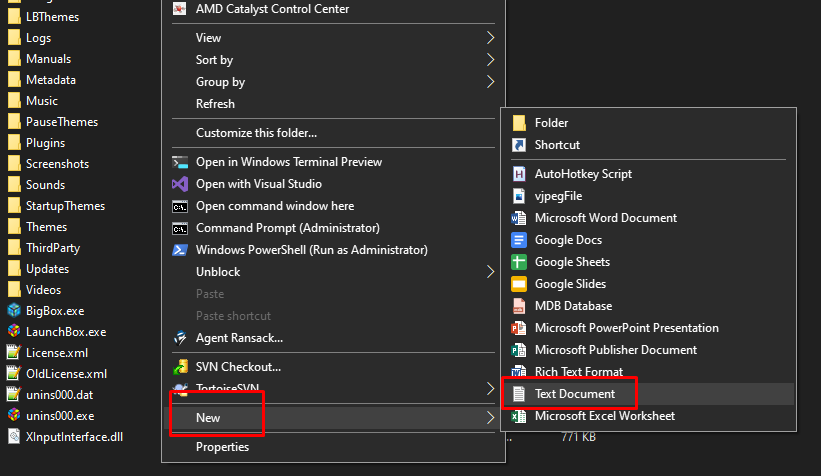Select the Sounds folder

[36, 184]
